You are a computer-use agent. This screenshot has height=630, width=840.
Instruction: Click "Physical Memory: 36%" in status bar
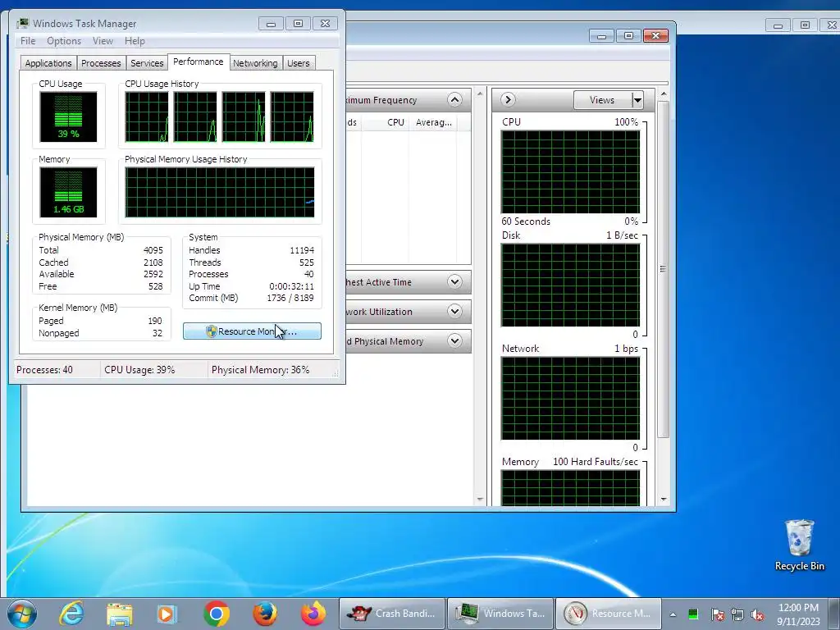coord(260,370)
